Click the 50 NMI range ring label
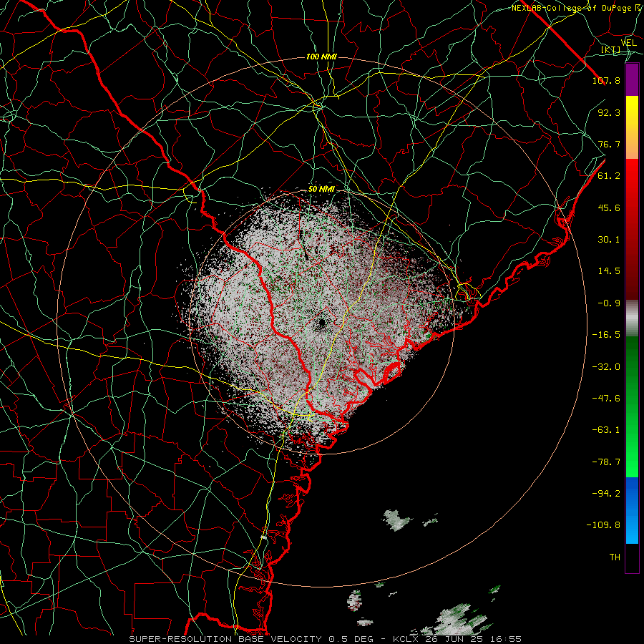The width and height of the screenshot is (644, 644). [x=321, y=190]
